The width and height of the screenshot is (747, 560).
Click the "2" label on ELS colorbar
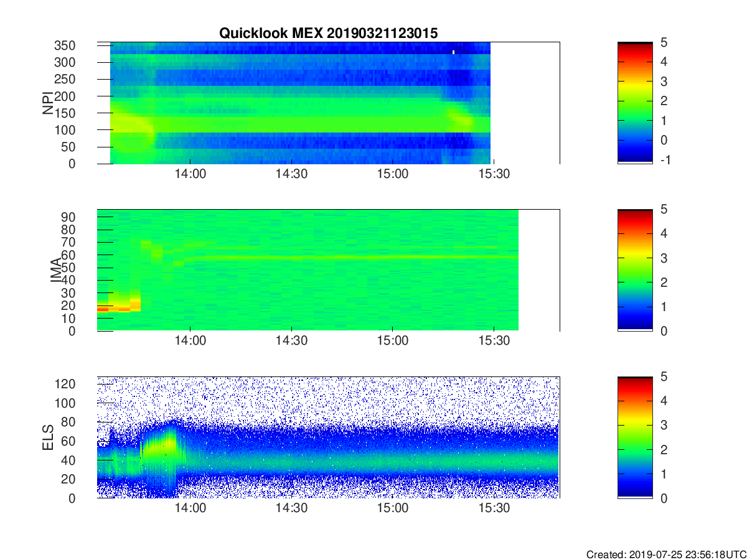[x=664, y=450]
